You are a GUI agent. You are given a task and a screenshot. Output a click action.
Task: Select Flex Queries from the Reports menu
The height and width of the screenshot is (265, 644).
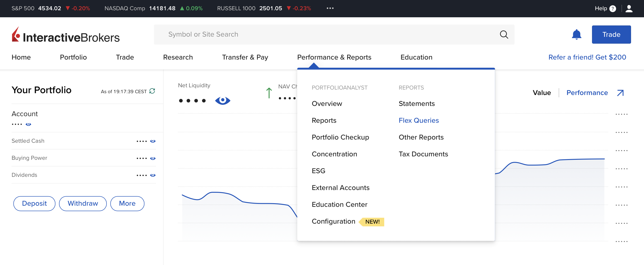(x=419, y=120)
